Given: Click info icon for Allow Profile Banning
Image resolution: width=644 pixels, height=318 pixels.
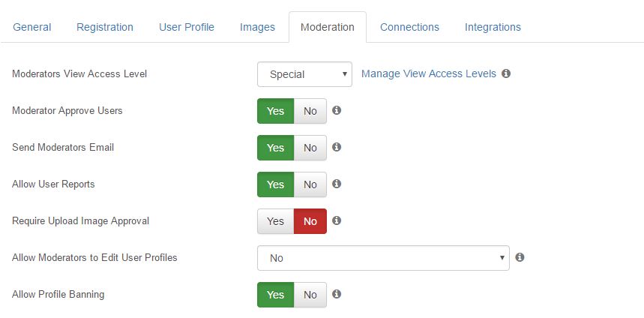Looking at the screenshot, I should click(337, 294).
